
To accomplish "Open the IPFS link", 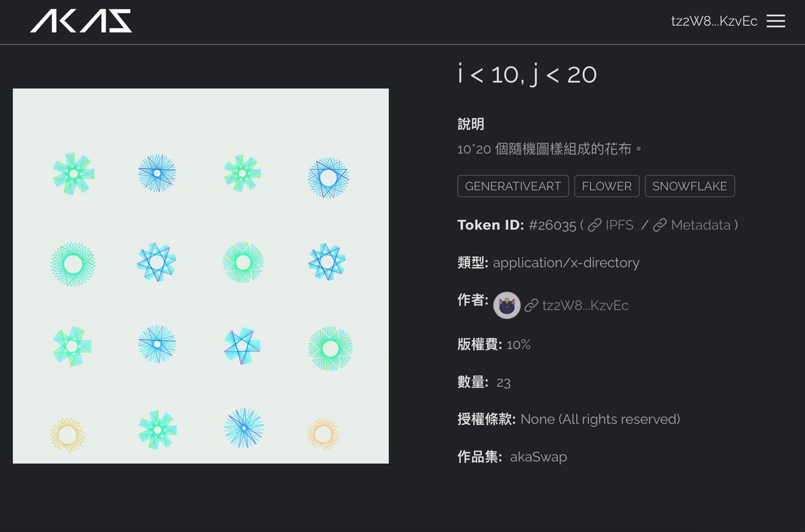I will [x=619, y=225].
